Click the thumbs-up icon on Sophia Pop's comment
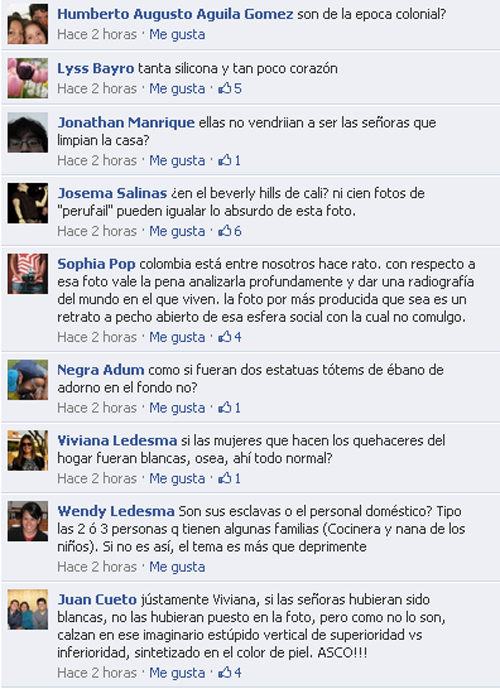Screen dimensions: 500x689 pos(225,337)
